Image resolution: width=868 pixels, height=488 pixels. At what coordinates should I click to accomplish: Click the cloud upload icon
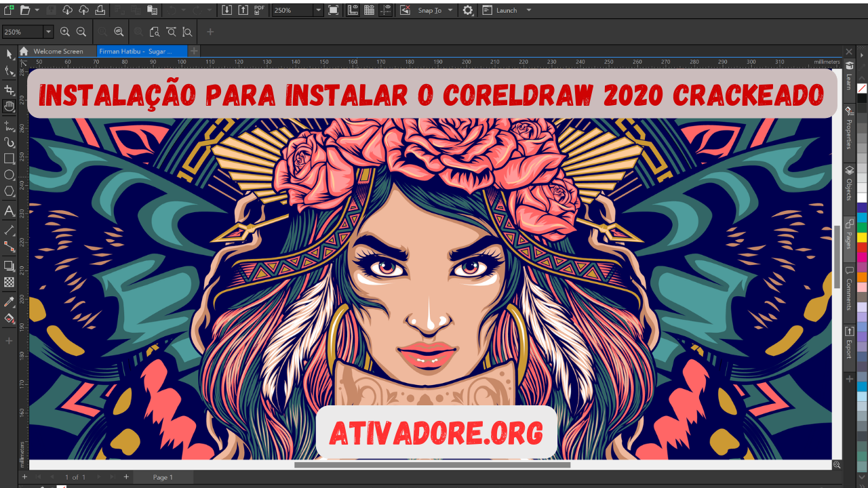pos(83,10)
